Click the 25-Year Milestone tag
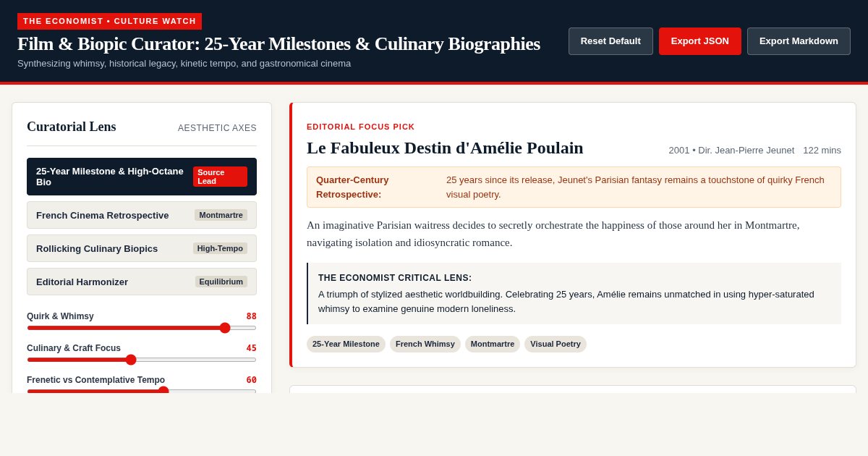 (346, 344)
